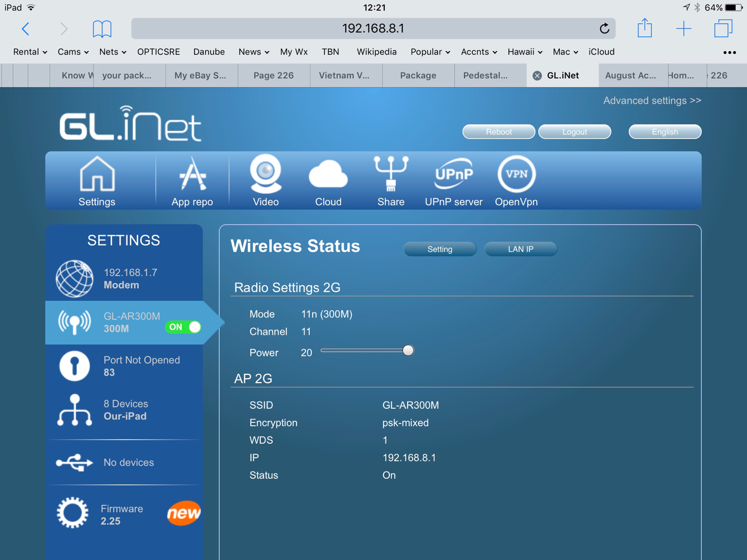Expand the Rental bookmarks folder

[x=30, y=52]
